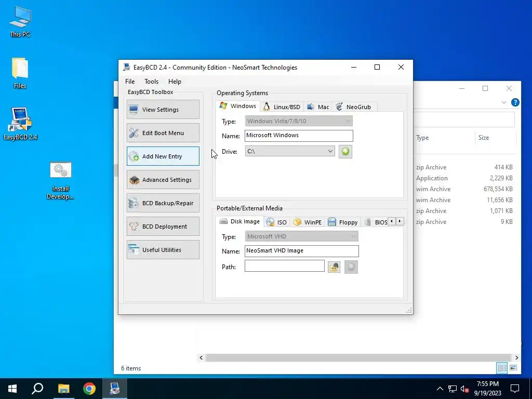Screen dimensions: 532x399
Task: Select the 678,554 KB wim Archive row
Action: pyautogui.click(x=465, y=189)
